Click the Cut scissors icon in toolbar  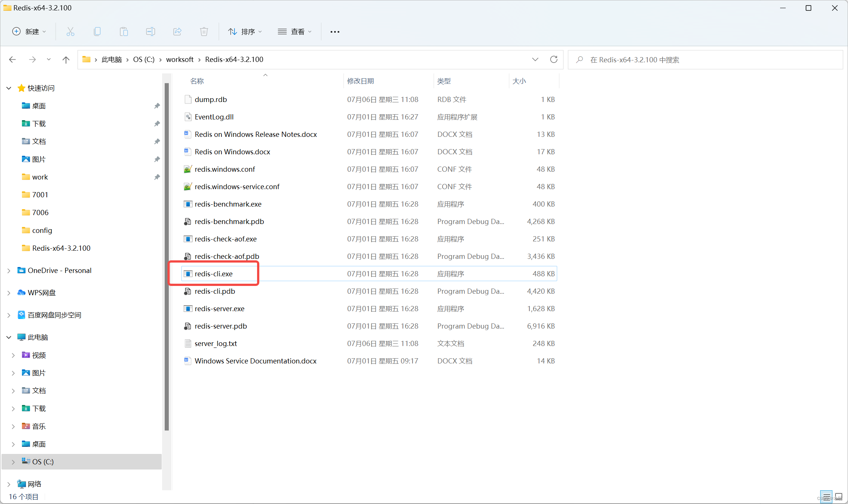(70, 32)
